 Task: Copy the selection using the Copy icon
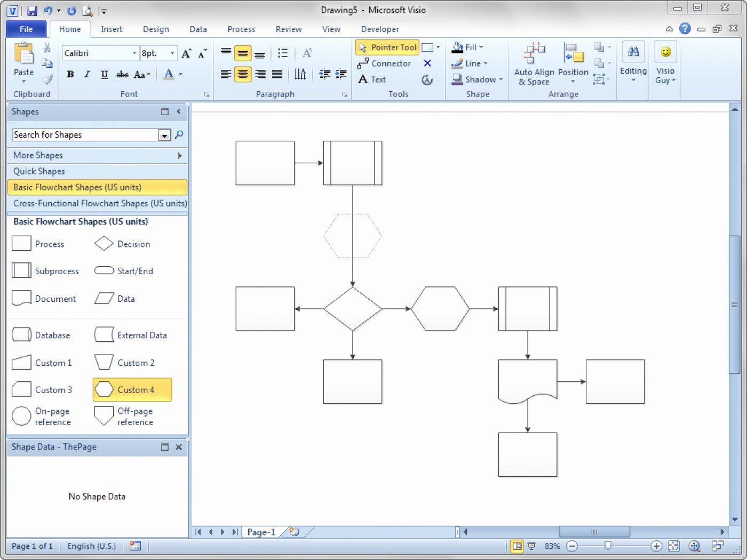[x=47, y=63]
